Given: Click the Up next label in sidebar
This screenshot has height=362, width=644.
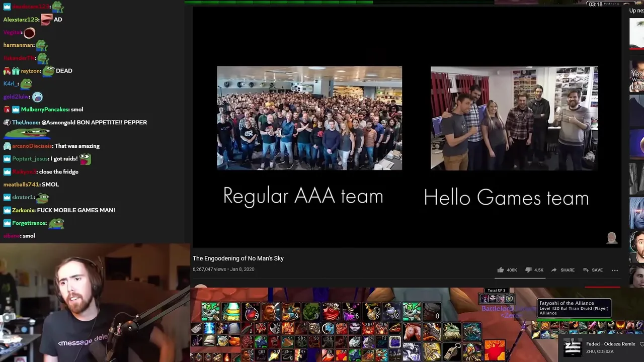Looking at the screenshot, I should (636, 11).
